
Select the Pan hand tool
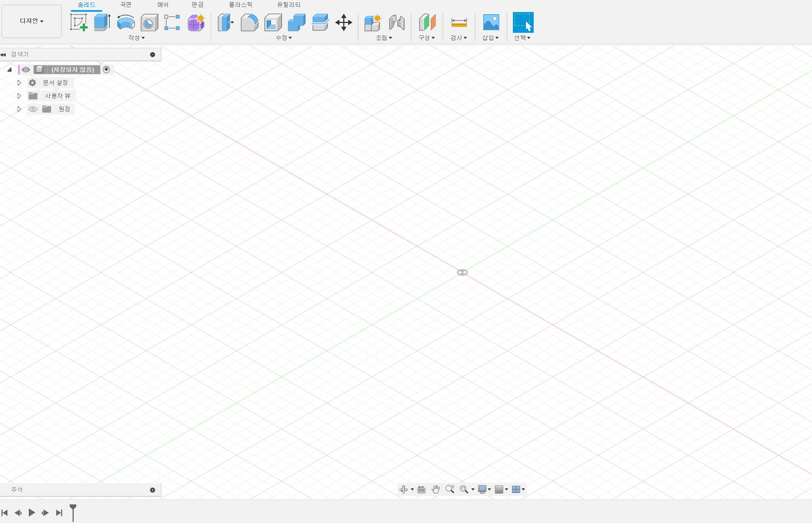pos(436,489)
